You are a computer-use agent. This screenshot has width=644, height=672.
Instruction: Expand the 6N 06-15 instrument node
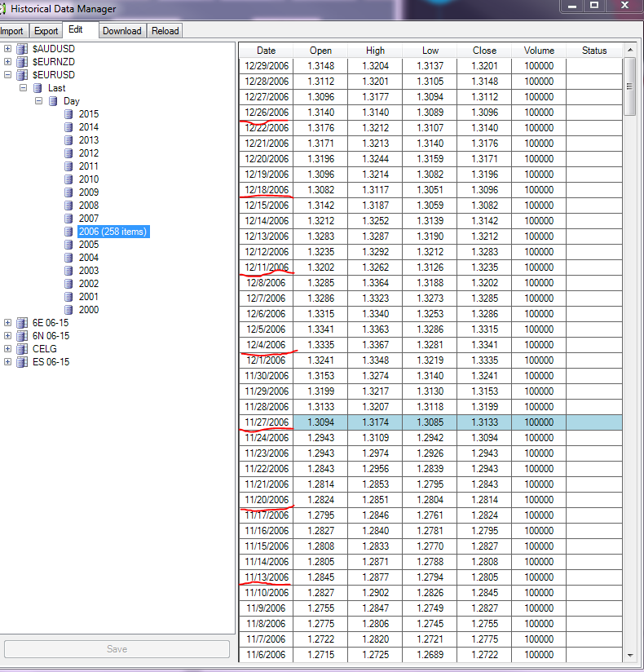pyautogui.click(x=7, y=336)
